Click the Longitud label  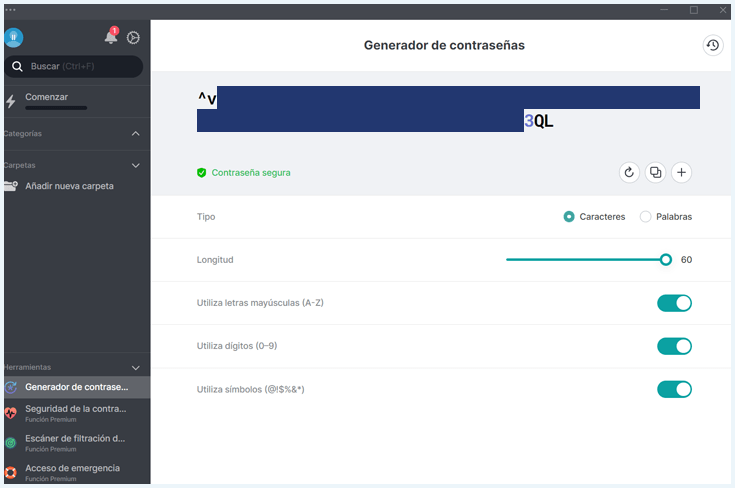click(x=215, y=260)
